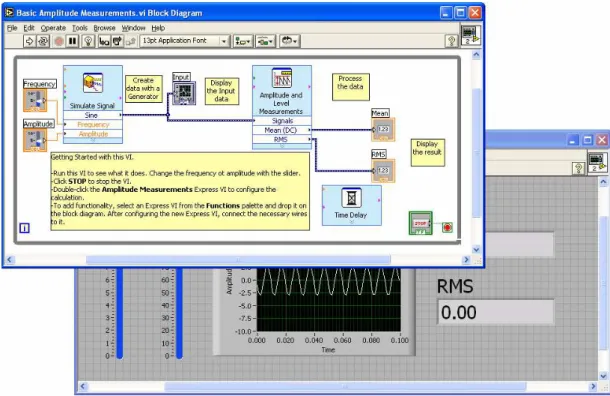Click the Time Delay hourglass icon
The width and height of the screenshot is (610, 396).
click(351, 198)
